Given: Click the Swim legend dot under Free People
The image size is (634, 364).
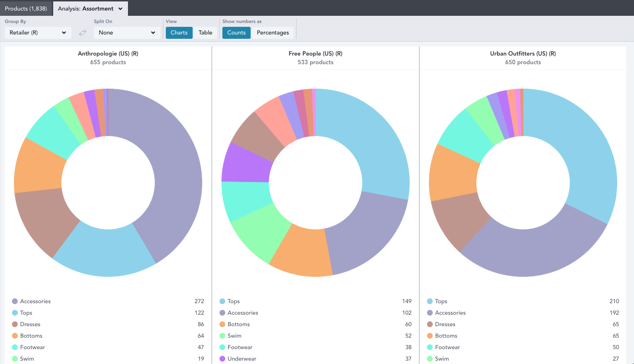Looking at the screenshot, I should point(222,336).
